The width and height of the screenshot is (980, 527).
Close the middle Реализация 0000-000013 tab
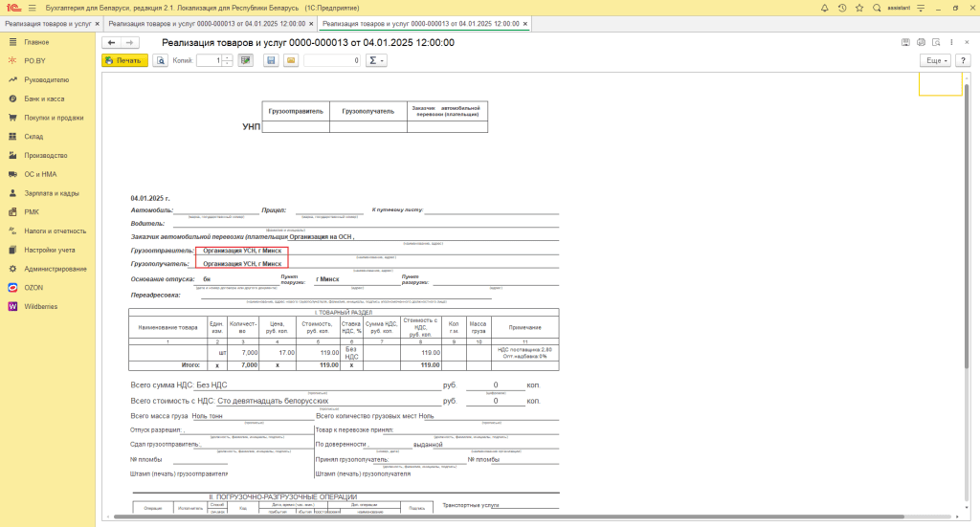click(x=311, y=24)
